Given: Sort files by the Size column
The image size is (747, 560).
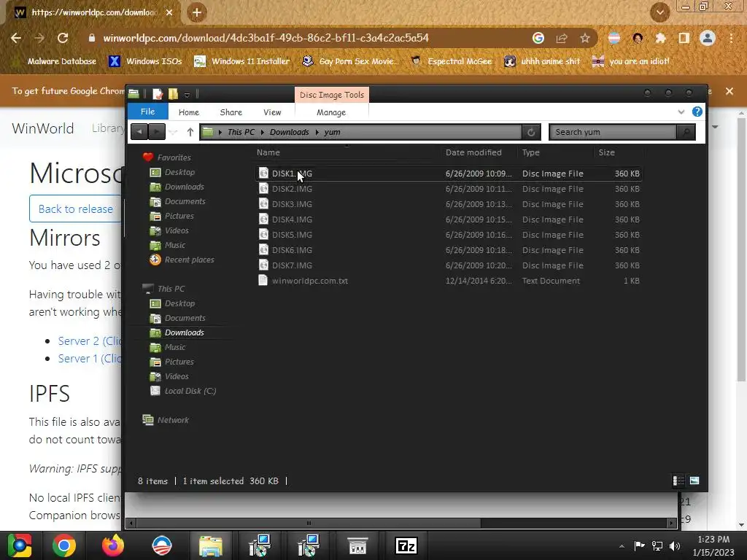Looking at the screenshot, I should [x=606, y=152].
